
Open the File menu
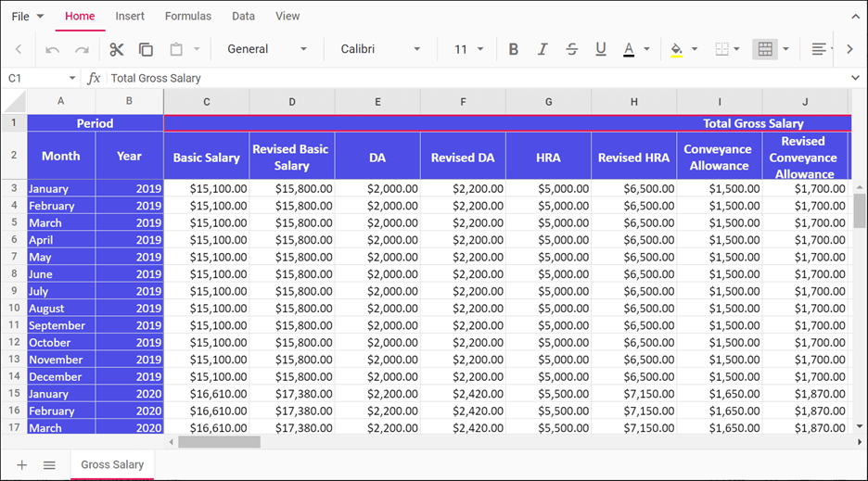click(28, 16)
